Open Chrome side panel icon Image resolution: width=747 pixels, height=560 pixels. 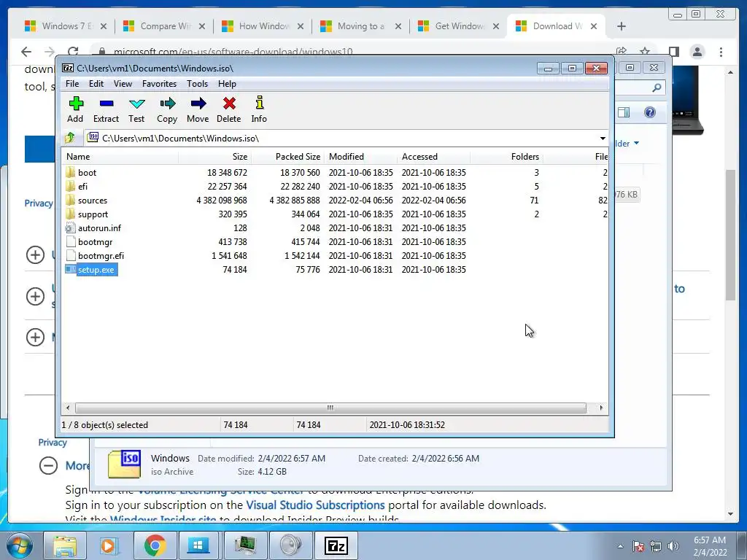click(x=673, y=52)
